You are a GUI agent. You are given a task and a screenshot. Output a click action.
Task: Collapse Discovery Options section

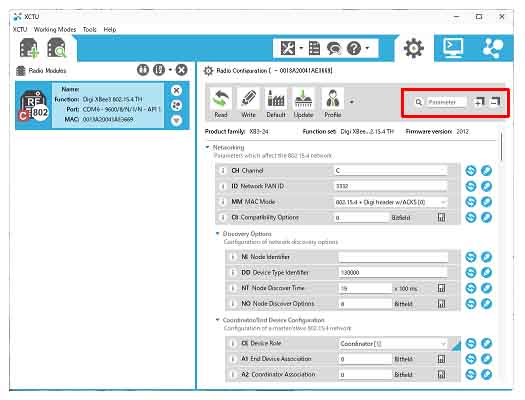coord(218,233)
